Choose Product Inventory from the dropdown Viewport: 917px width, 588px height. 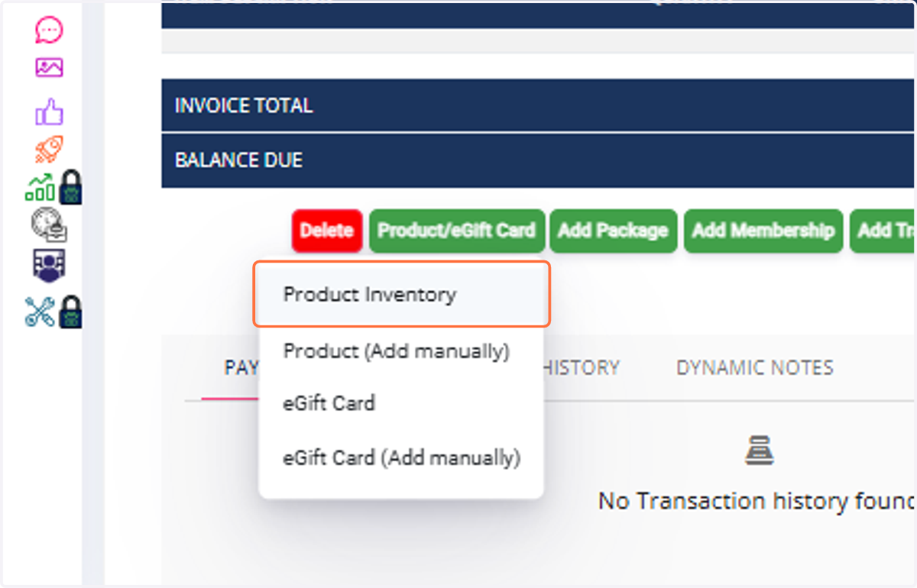402,295
